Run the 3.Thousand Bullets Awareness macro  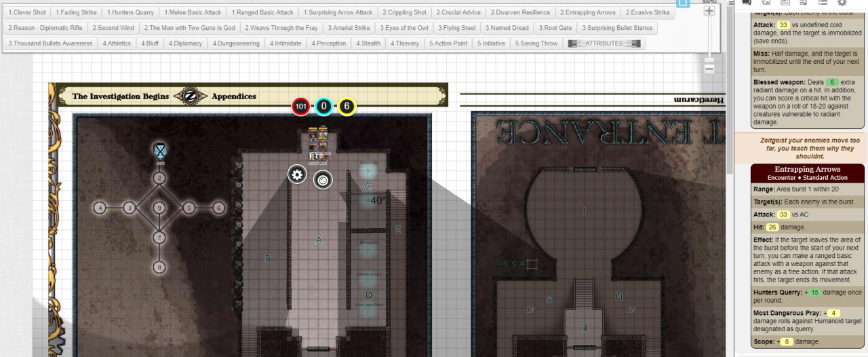click(x=50, y=43)
